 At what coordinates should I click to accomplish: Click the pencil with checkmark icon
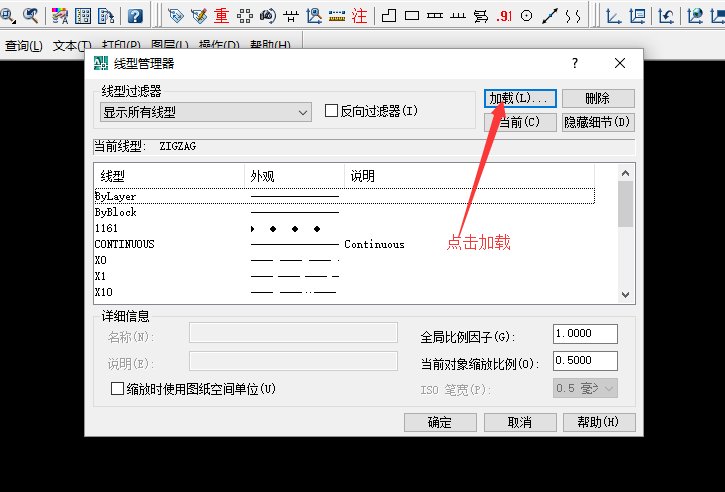coord(199,16)
